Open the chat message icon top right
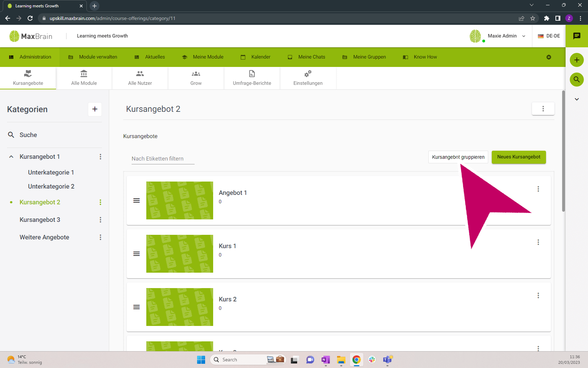588x368 pixels. pyautogui.click(x=577, y=36)
